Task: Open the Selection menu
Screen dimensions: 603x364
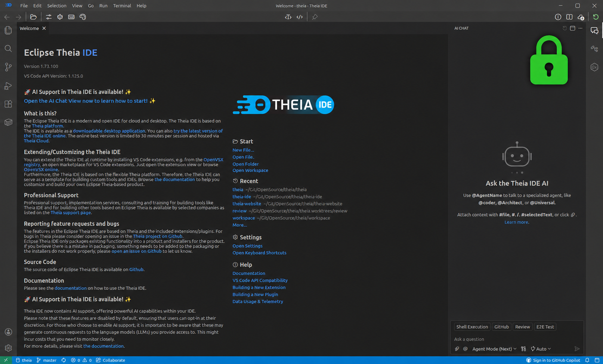Action: click(57, 6)
